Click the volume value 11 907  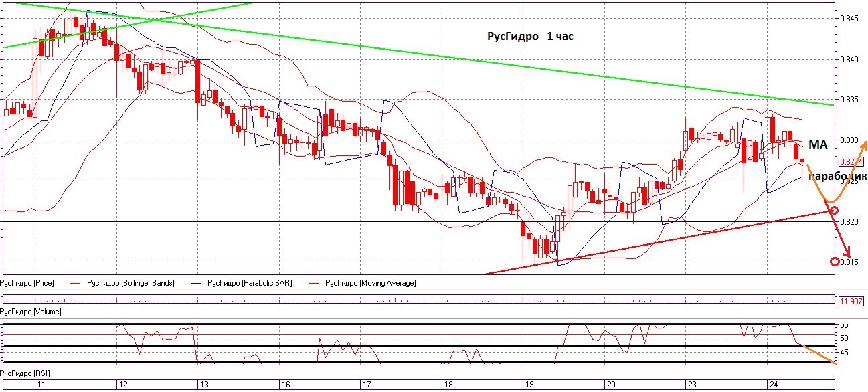[x=850, y=301]
